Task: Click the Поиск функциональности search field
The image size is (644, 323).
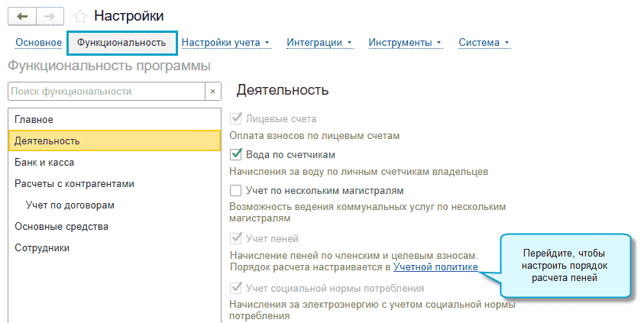Action: [x=105, y=92]
